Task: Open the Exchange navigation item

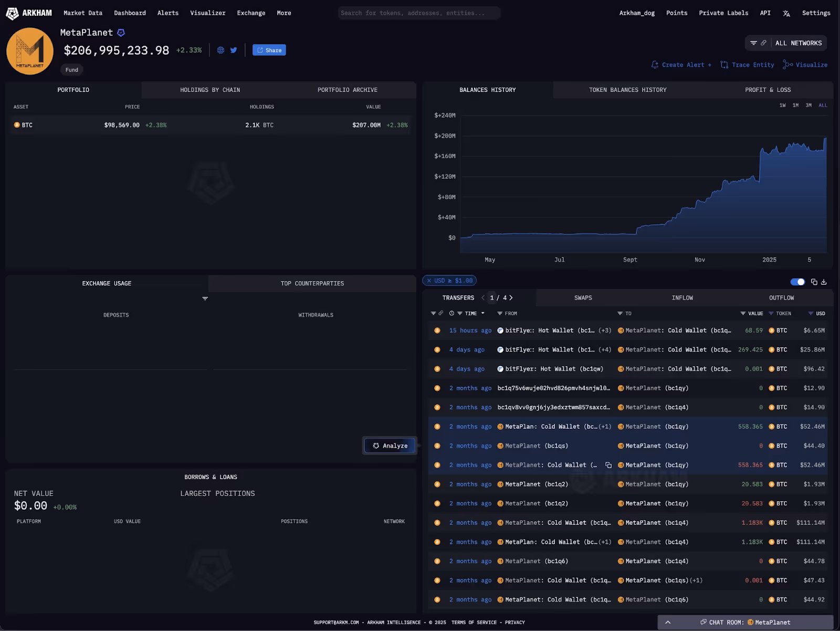Action: click(251, 13)
